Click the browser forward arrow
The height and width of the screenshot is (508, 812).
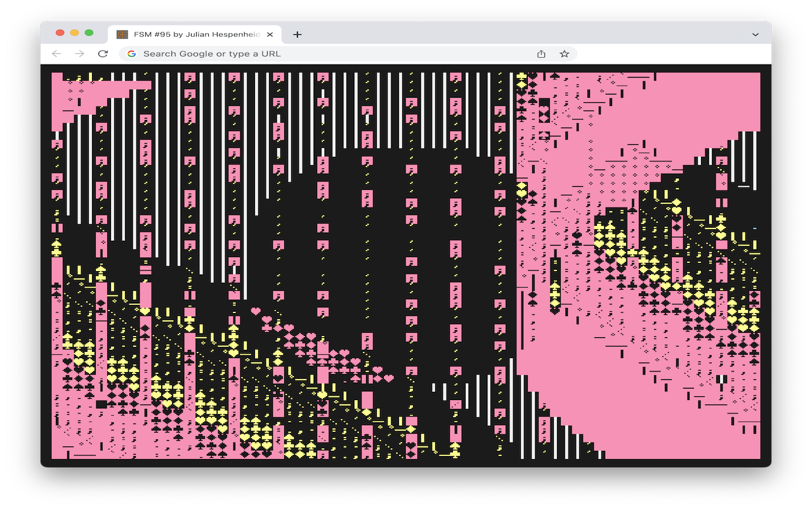[x=79, y=54]
